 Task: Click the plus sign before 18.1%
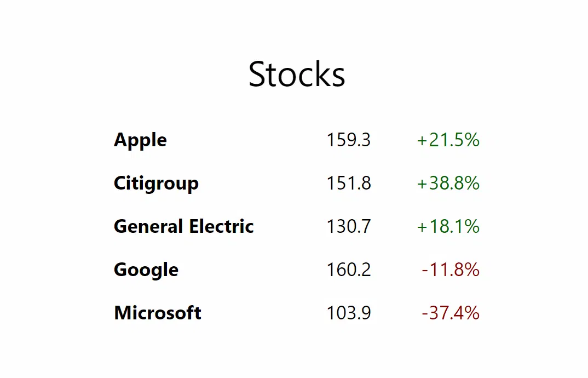click(422, 227)
